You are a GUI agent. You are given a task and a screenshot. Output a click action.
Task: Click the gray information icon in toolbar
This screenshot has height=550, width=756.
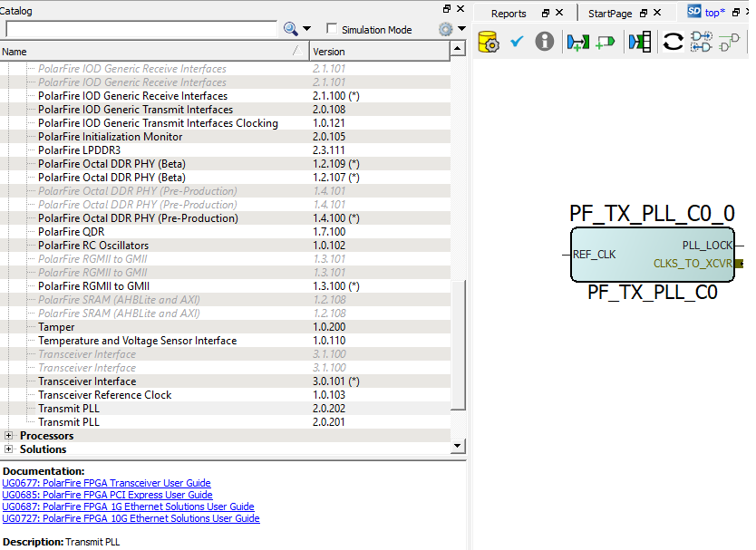[x=544, y=42]
